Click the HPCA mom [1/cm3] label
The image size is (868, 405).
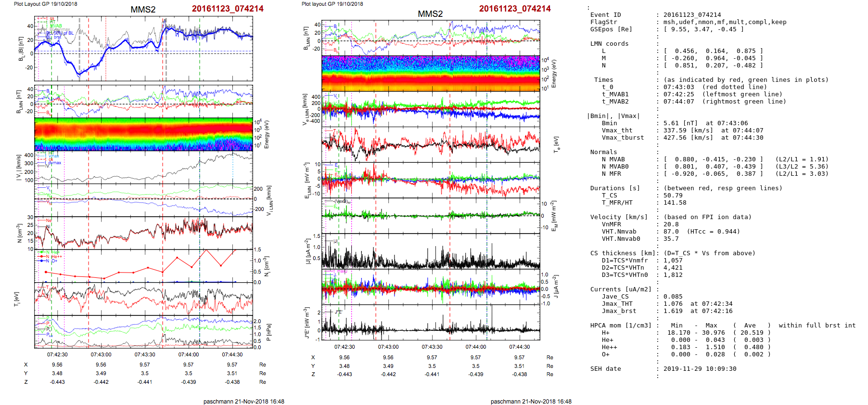pos(621,326)
